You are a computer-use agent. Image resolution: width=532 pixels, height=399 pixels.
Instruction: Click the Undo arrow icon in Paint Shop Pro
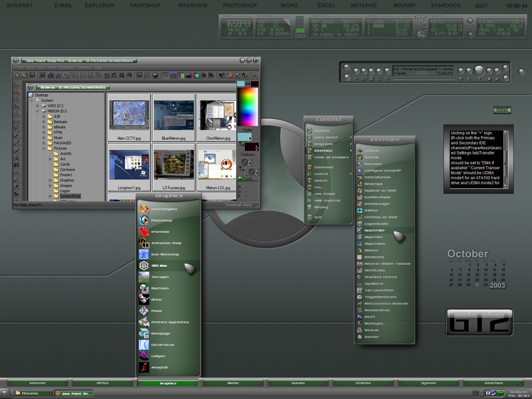(76, 75)
